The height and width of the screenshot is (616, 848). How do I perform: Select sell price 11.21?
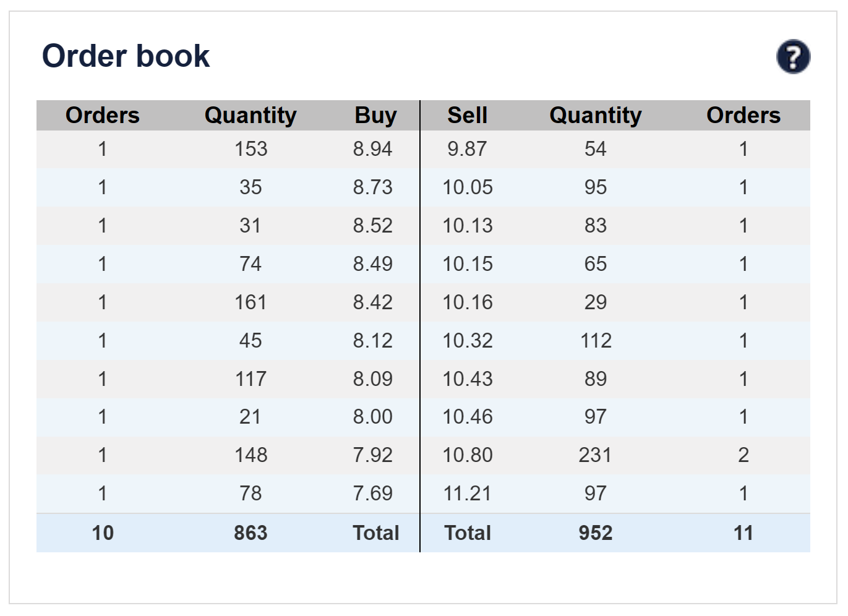(x=468, y=494)
